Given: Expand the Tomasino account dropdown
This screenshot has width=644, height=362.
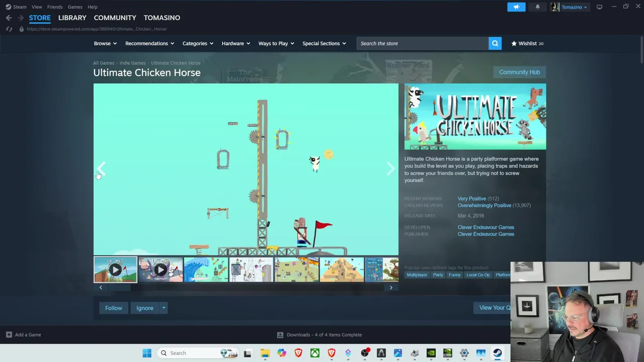Looking at the screenshot, I should pyautogui.click(x=574, y=7).
